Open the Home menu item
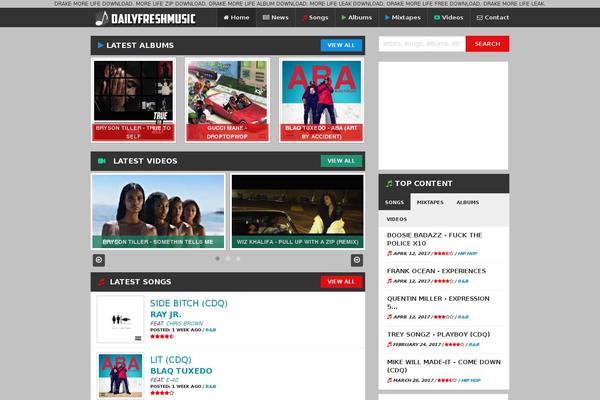The width and height of the screenshot is (600, 400). (236, 18)
